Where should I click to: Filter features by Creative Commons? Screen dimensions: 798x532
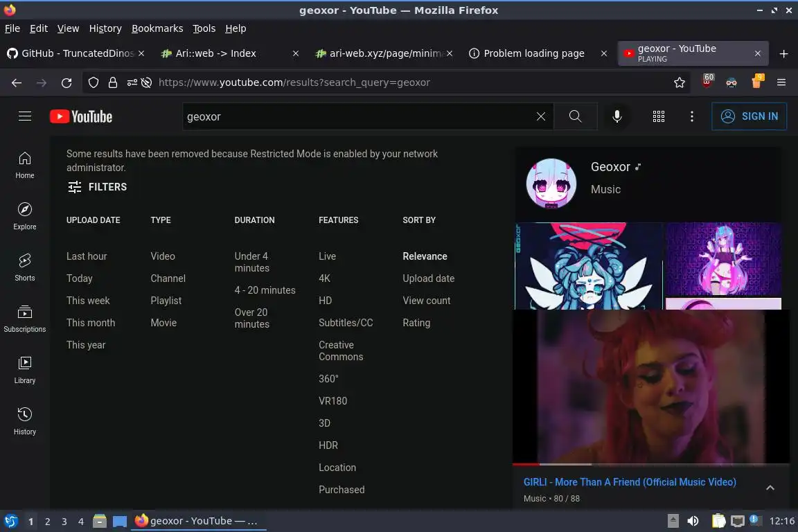341,351
